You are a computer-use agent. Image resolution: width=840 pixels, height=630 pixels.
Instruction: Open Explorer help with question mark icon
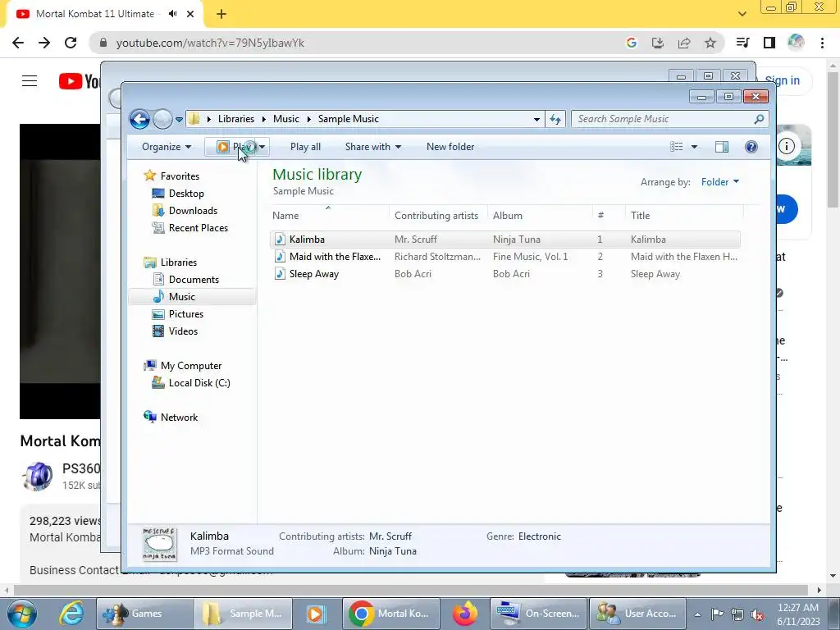(x=751, y=147)
